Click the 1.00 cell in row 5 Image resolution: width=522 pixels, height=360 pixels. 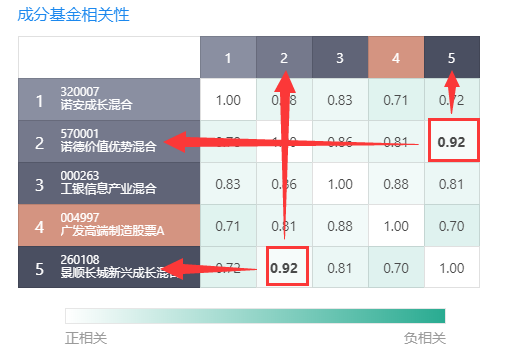[452, 267]
